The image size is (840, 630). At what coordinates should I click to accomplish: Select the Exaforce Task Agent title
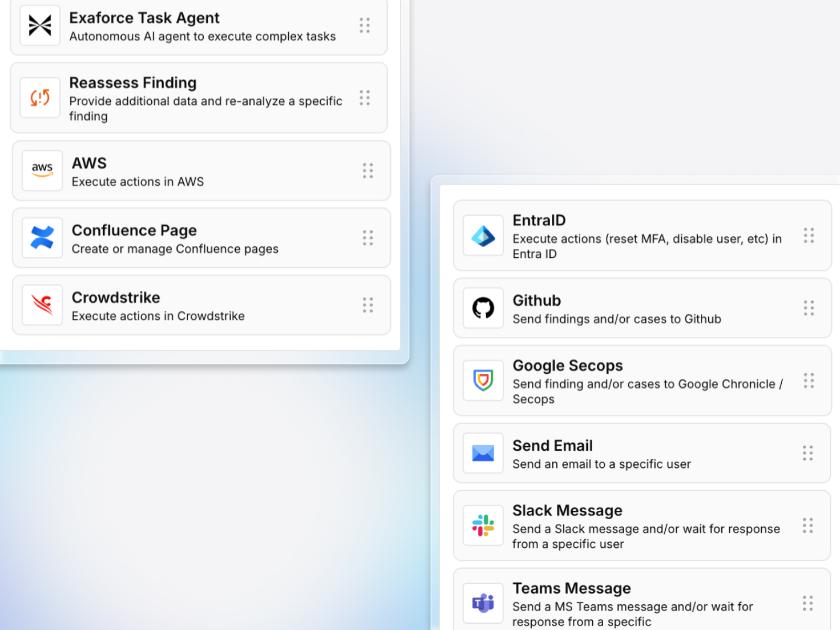(144, 18)
